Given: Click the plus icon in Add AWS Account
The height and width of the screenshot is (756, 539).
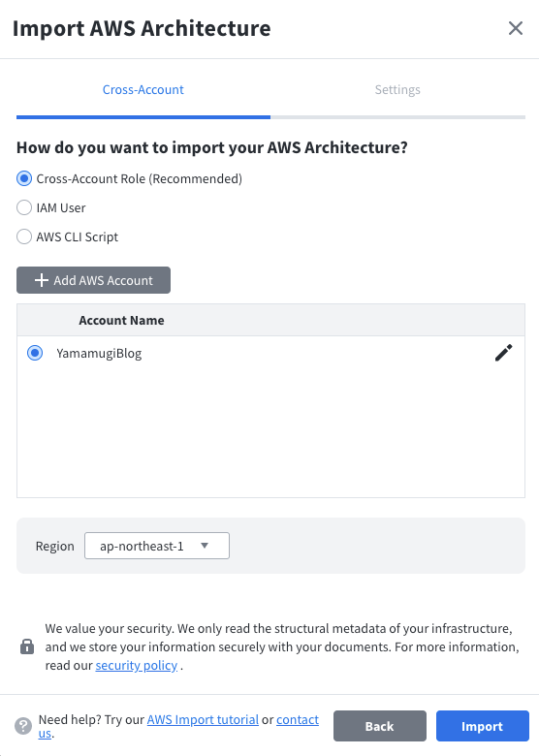Looking at the screenshot, I should [42, 280].
